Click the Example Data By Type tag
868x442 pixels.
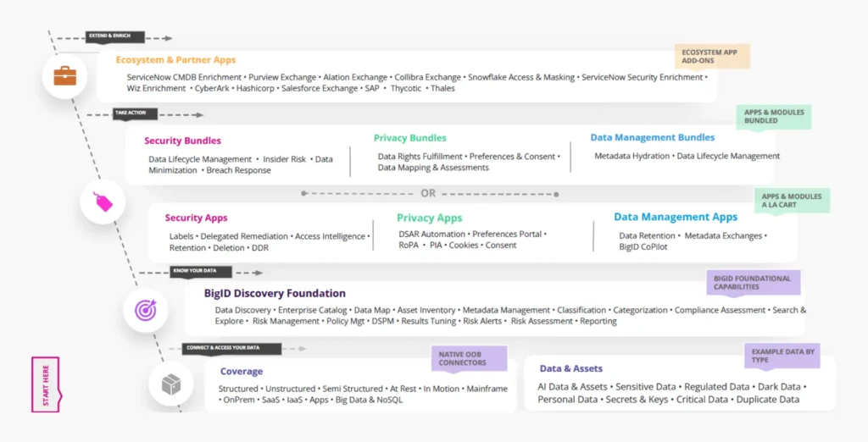coord(782,356)
